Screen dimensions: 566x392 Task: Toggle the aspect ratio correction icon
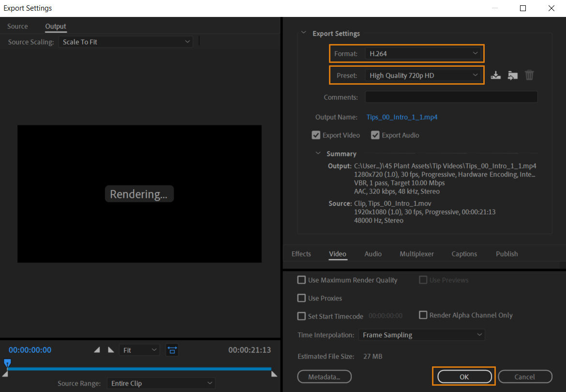pos(172,349)
